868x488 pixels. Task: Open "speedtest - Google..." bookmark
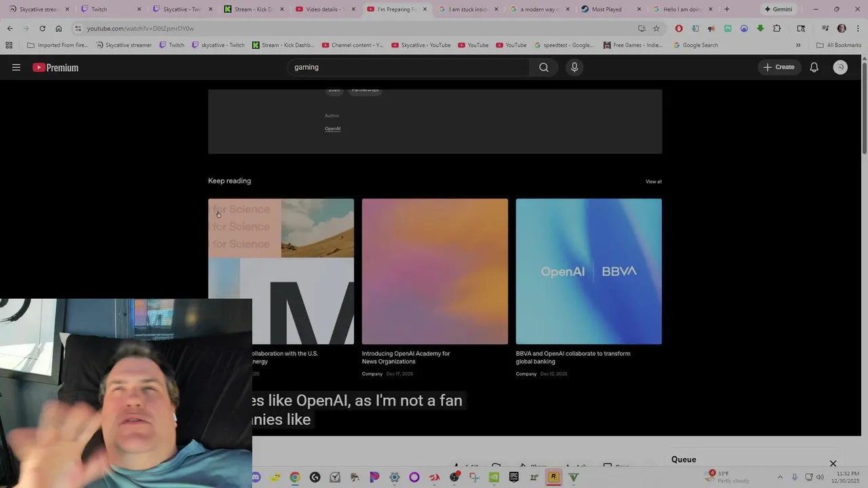pyautogui.click(x=564, y=45)
